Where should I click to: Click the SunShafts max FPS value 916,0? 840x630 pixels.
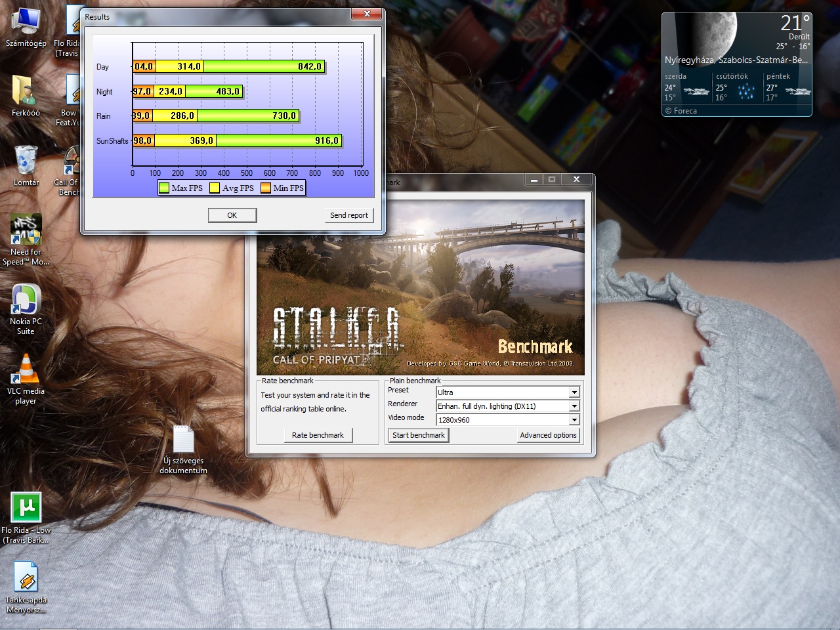point(327,140)
